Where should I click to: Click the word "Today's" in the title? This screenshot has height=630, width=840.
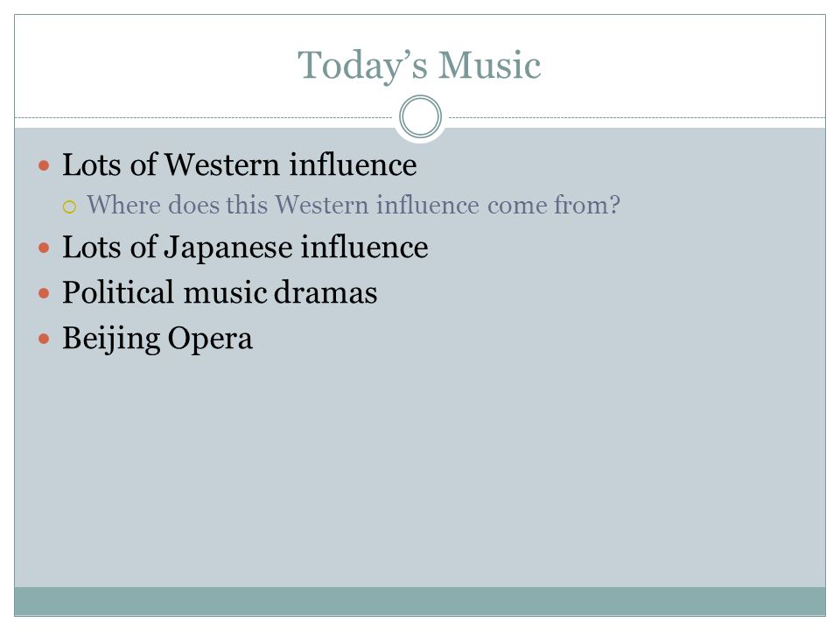coord(362,66)
